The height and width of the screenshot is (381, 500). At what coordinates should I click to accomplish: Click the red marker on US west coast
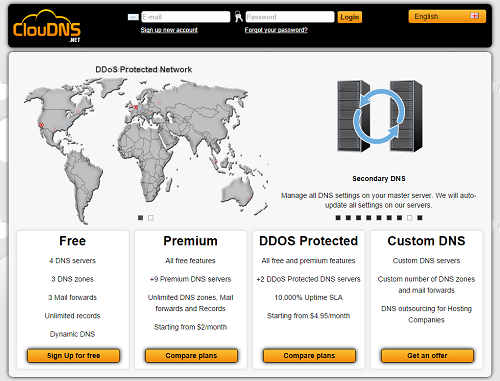tap(41, 125)
